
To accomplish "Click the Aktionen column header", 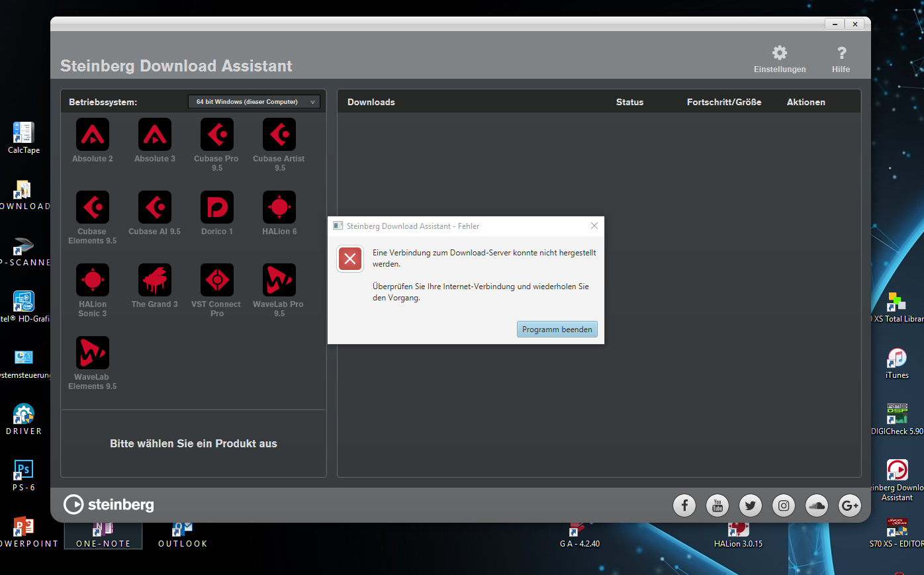I will point(806,102).
